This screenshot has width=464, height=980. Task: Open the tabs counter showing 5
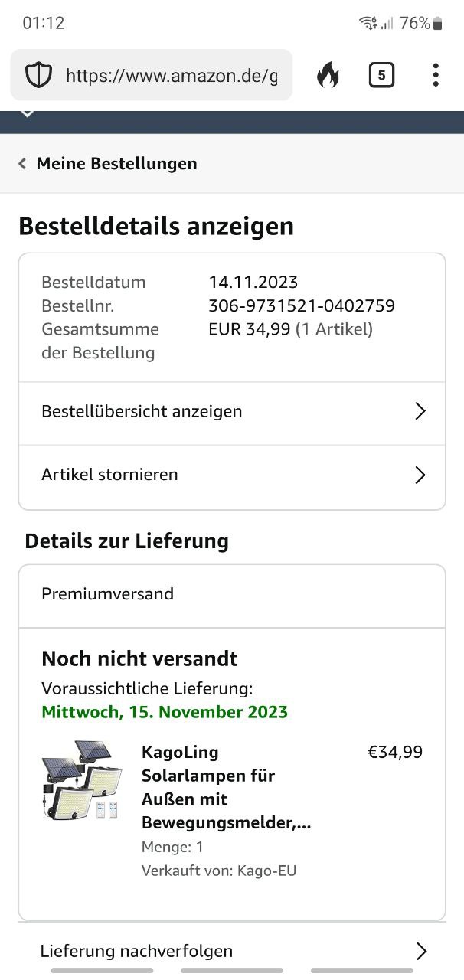click(381, 75)
